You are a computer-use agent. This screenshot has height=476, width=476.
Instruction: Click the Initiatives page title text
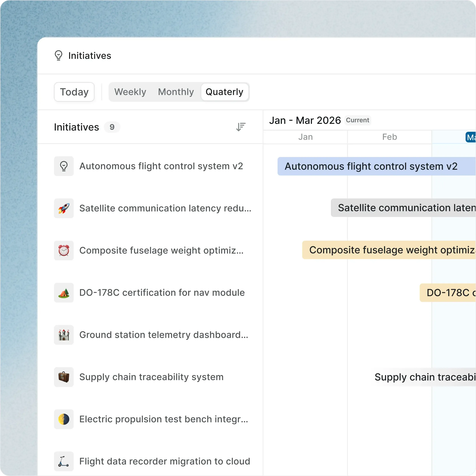point(90,56)
